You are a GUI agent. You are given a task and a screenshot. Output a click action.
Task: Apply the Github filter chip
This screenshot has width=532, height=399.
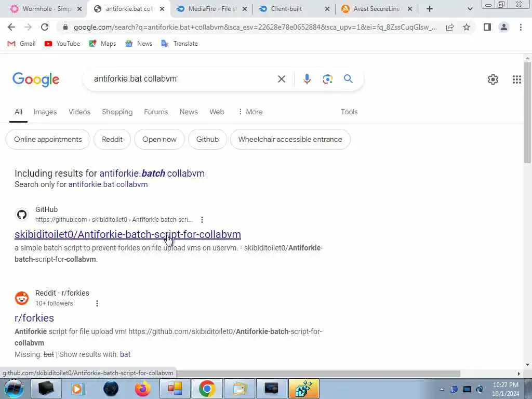[x=207, y=139]
